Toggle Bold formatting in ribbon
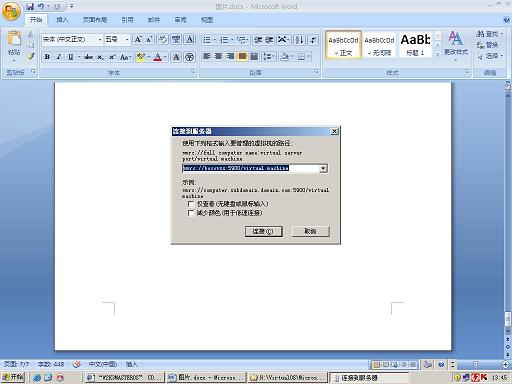Image resolution: width=512 pixels, height=384 pixels. pyautogui.click(x=47, y=57)
